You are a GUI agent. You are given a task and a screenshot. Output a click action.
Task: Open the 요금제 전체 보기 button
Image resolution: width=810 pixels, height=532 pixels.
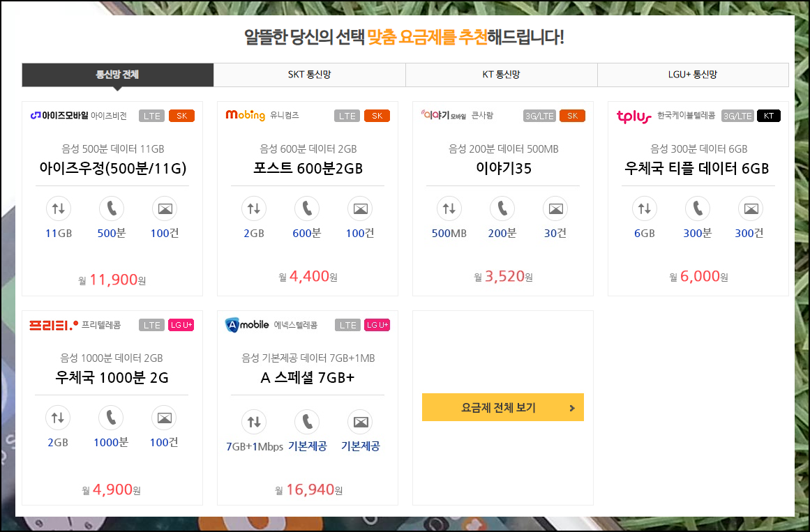tap(502, 407)
